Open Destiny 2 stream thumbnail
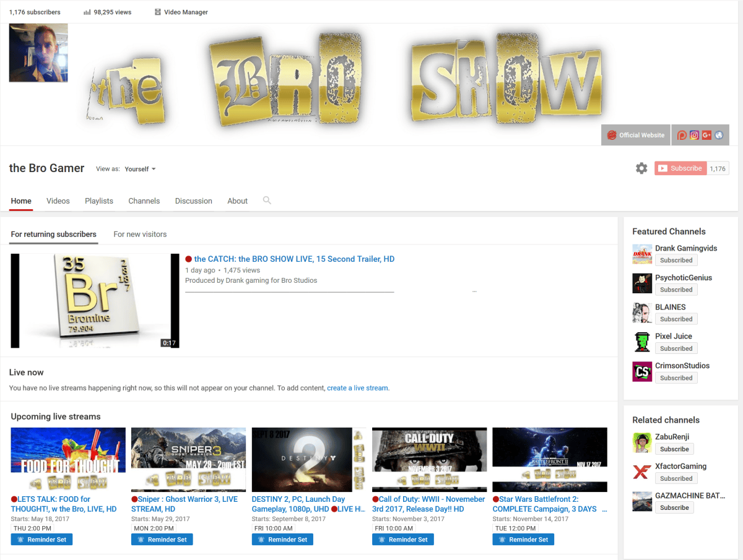743x560 pixels. pyautogui.click(x=309, y=459)
